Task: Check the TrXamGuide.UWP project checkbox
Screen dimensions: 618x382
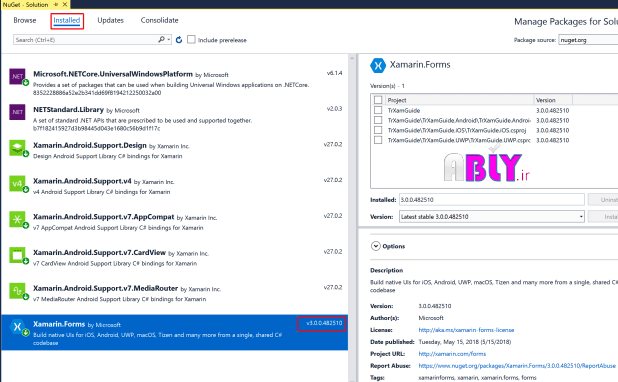Action: tap(378, 140)
